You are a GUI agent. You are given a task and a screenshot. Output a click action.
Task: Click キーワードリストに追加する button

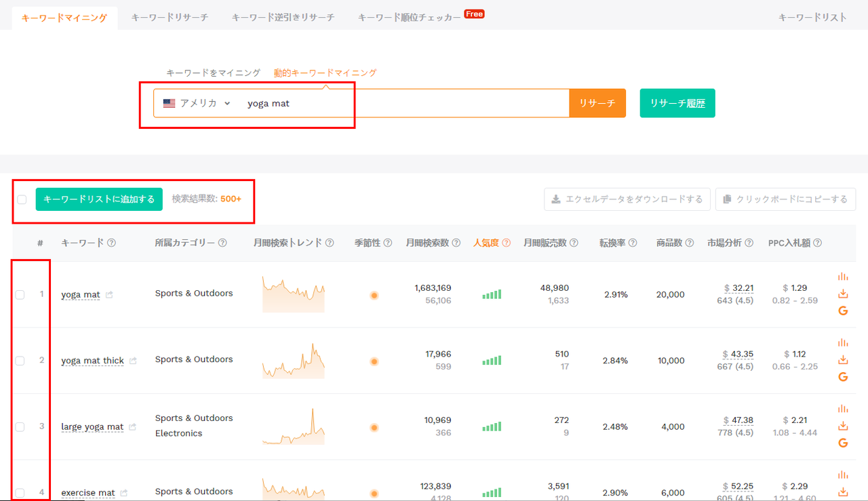pyautogui.click(x=99, y=199)
